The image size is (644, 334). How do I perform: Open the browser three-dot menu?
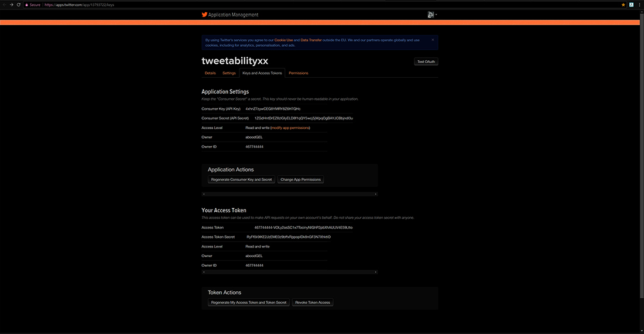tap(639, 5)
